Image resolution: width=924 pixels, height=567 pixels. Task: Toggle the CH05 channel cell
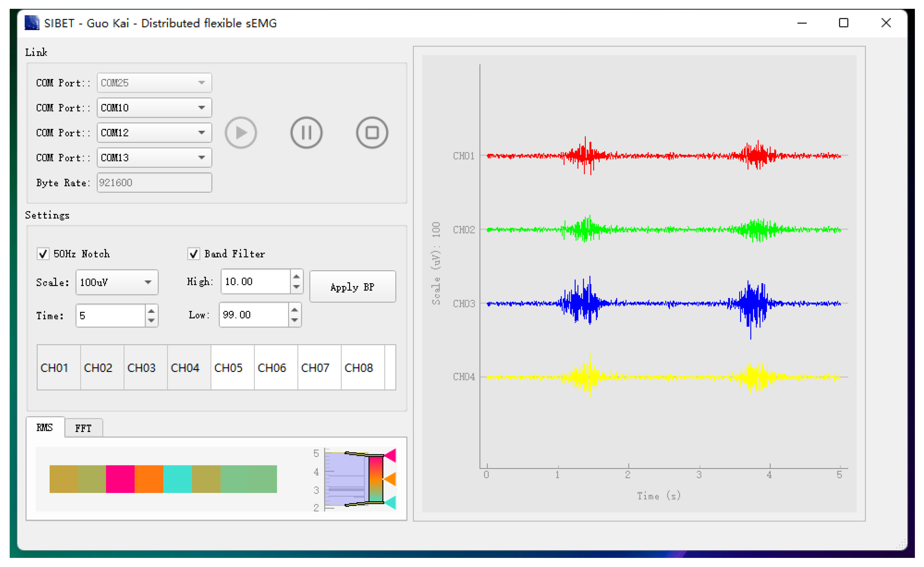[232, 367]
